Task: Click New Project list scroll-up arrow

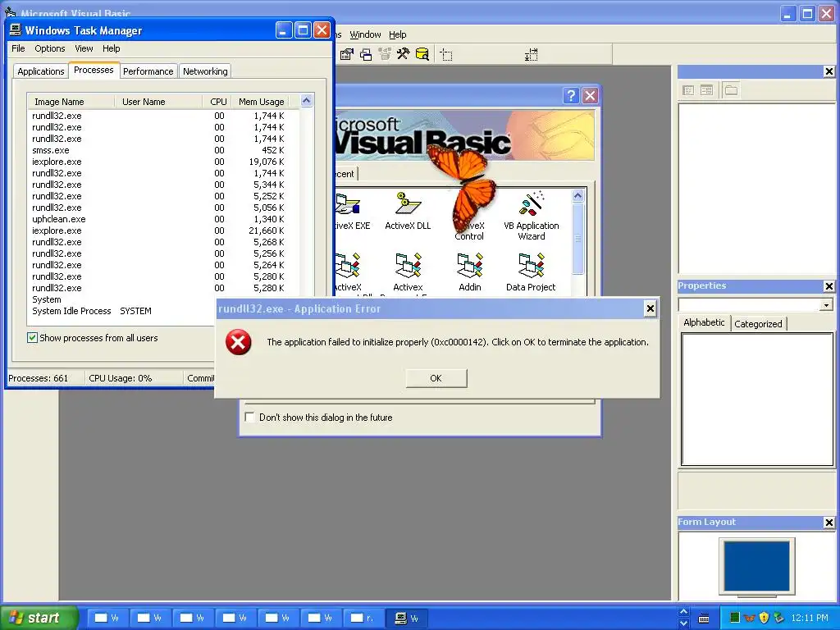Action: [x=577, y=195]
